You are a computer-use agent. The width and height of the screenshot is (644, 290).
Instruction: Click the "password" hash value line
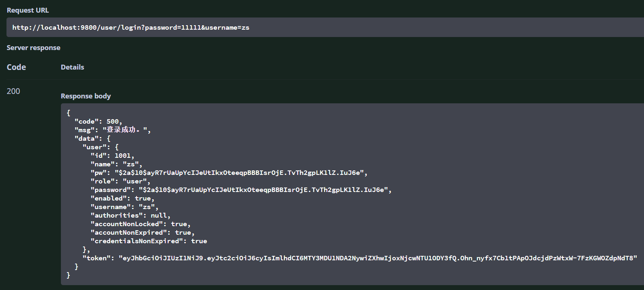[241, 190]
